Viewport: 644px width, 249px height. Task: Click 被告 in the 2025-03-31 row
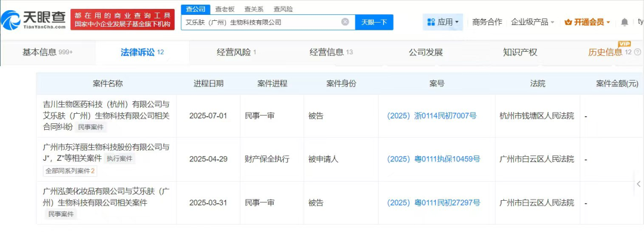coord(316,203)
